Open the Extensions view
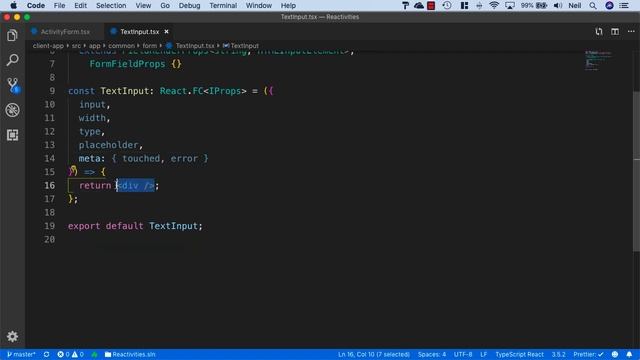The height and width of the screenshot is (360, 640). [x=12, y=135]
